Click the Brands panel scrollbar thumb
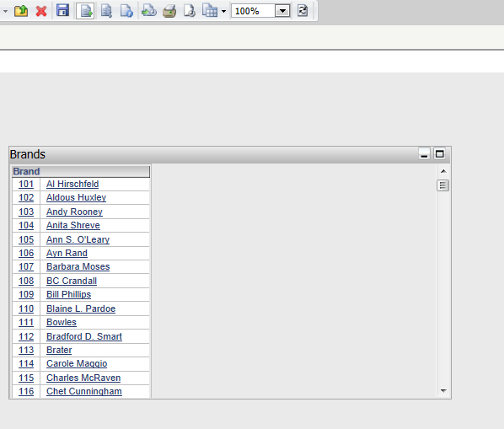Image resolution: width=504 pixels, height=429 pixels. point(443,185)
